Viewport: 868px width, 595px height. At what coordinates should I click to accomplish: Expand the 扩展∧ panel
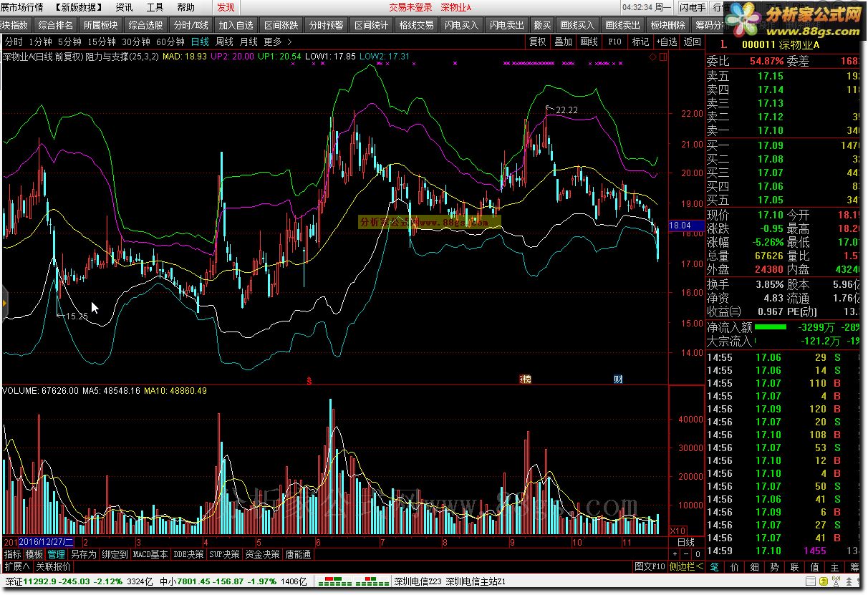point(16,566)
